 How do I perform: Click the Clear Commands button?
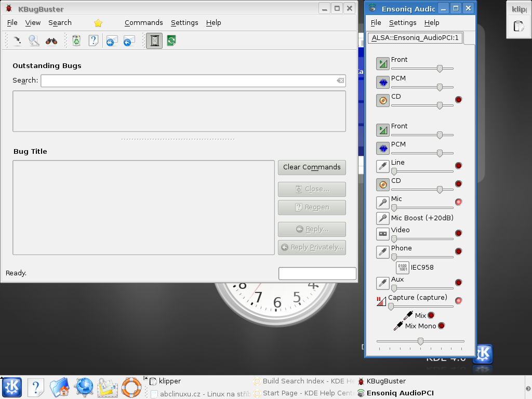312,167
